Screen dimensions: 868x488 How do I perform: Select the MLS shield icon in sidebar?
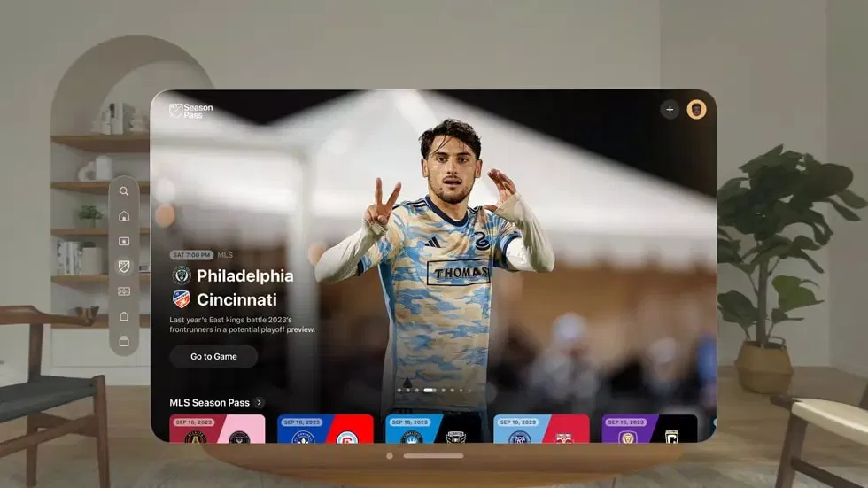click(124, 266)
